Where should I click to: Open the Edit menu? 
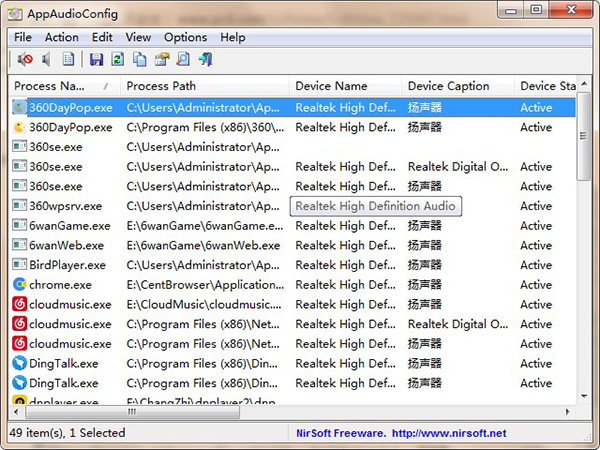[x=102, y=38]
